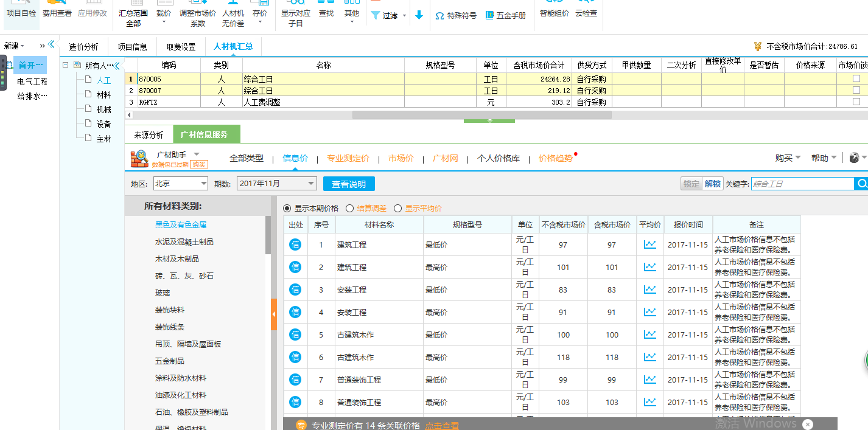Click the 过滤 funnel filter icon
Screen dimensions: 868x430
click(x=376, y=15)
